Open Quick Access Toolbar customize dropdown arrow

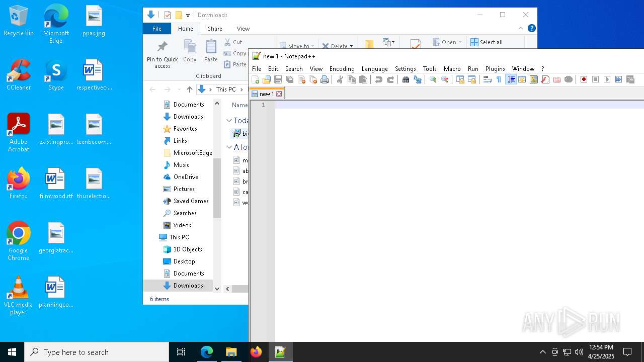click(x=188, y=15)
